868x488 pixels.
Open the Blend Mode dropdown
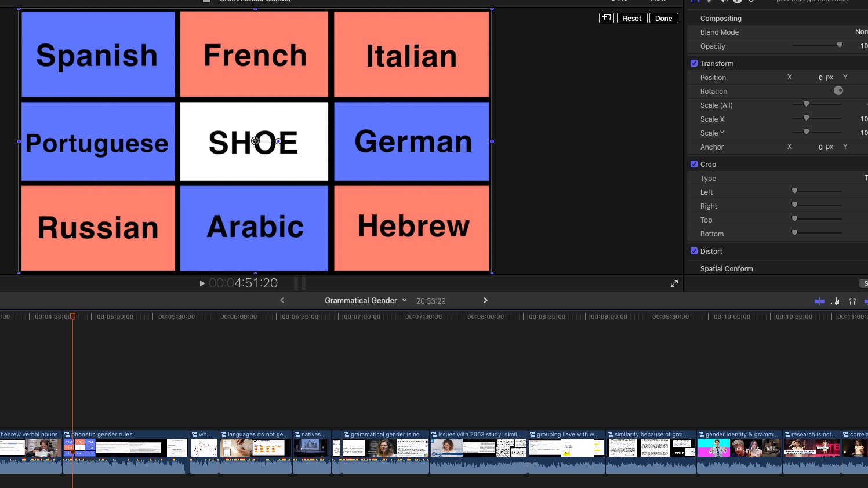861,32
